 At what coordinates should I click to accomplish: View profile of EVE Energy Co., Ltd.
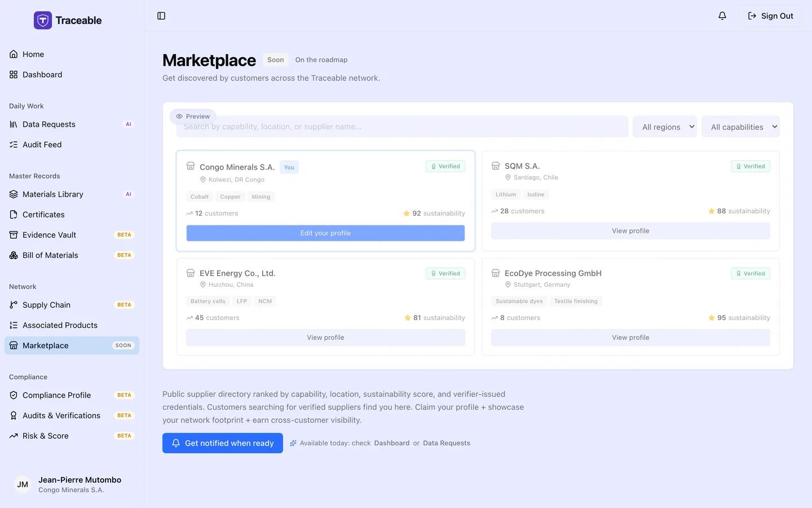[325, 338]
